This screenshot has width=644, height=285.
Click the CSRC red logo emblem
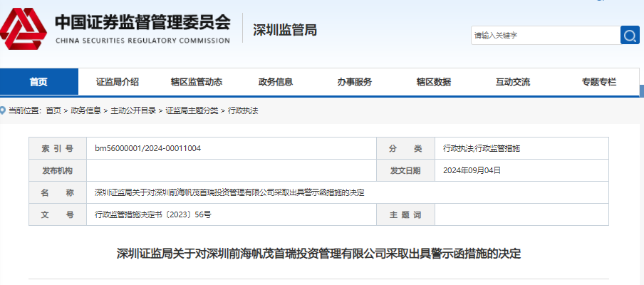tap(23, 28)
